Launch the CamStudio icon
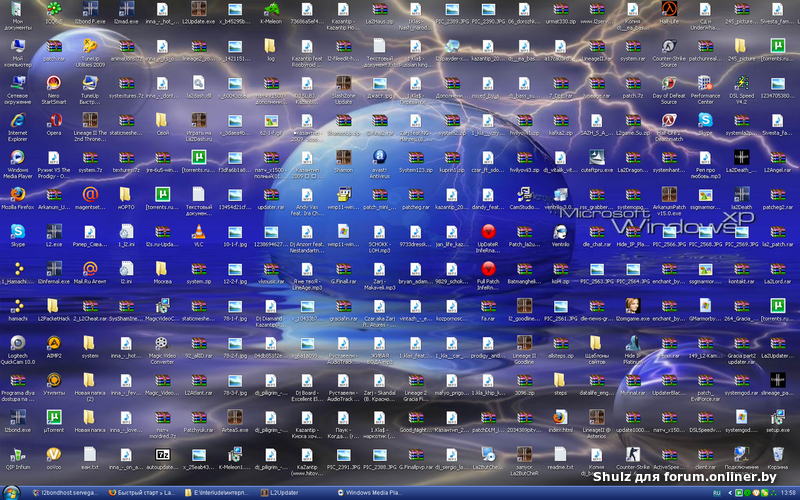Screen dimensions: 800x500 tap(524, 194)
